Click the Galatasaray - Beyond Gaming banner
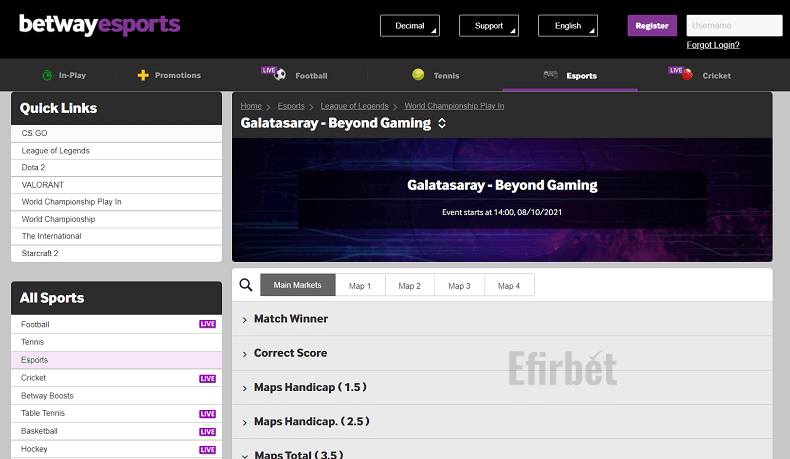Screen dimensions: 790x459 (502, 200)
